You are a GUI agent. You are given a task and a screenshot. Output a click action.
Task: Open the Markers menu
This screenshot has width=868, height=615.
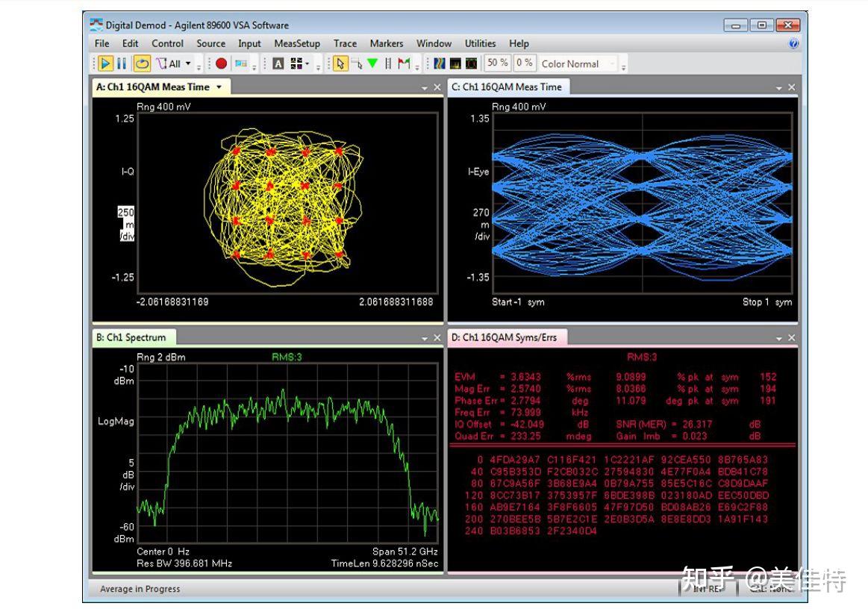386,43
